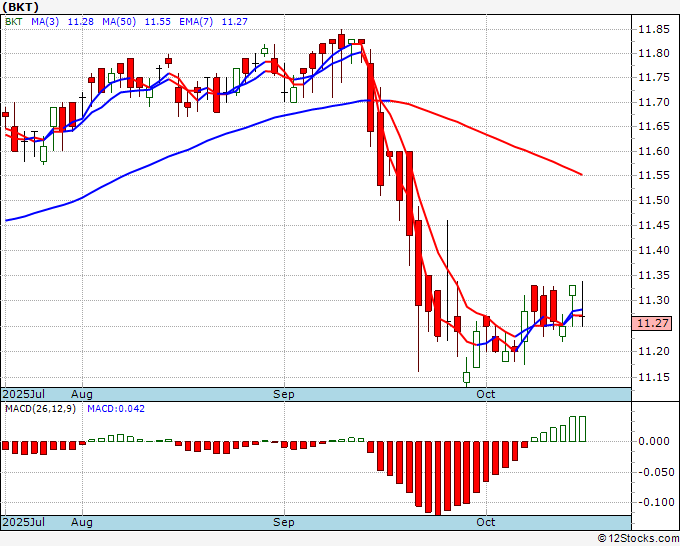
Task: Click the last candlestick near 11.27
Action: [582, 304]
